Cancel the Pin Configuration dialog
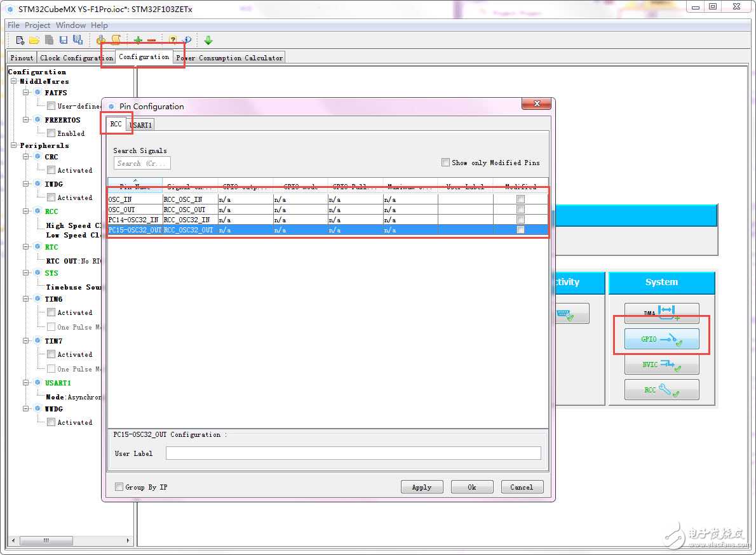Viewport: 756px width, 555px height. 522,487
